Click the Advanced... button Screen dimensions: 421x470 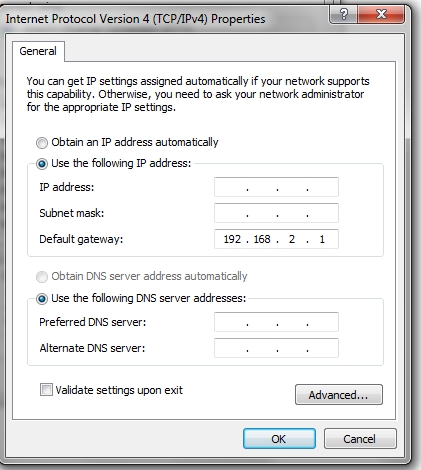(x=339, y=395)
